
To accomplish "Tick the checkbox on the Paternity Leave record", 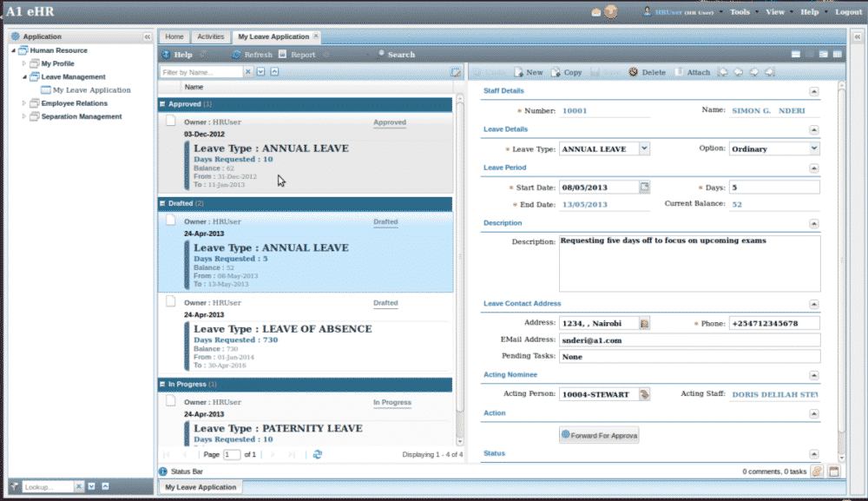I will 171,401.
